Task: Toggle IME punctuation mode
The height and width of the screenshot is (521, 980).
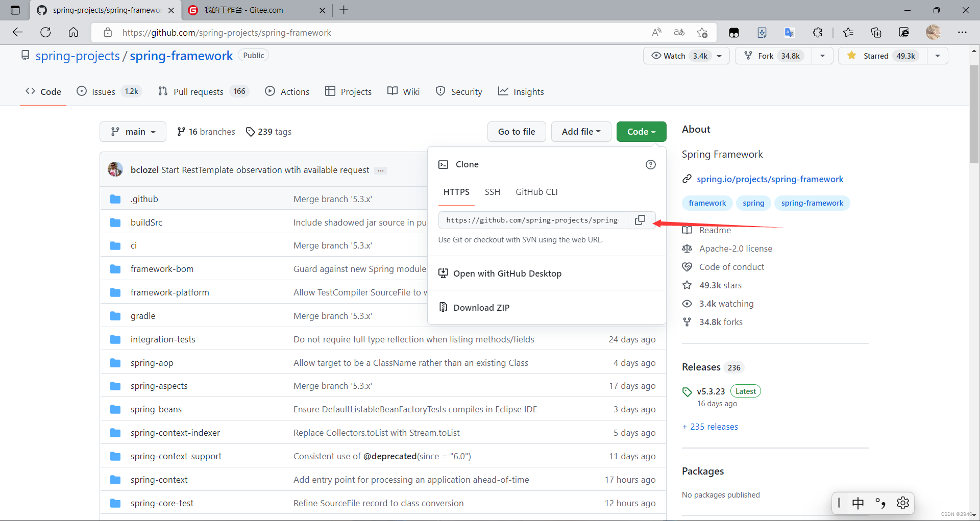Action: [880, 503]
